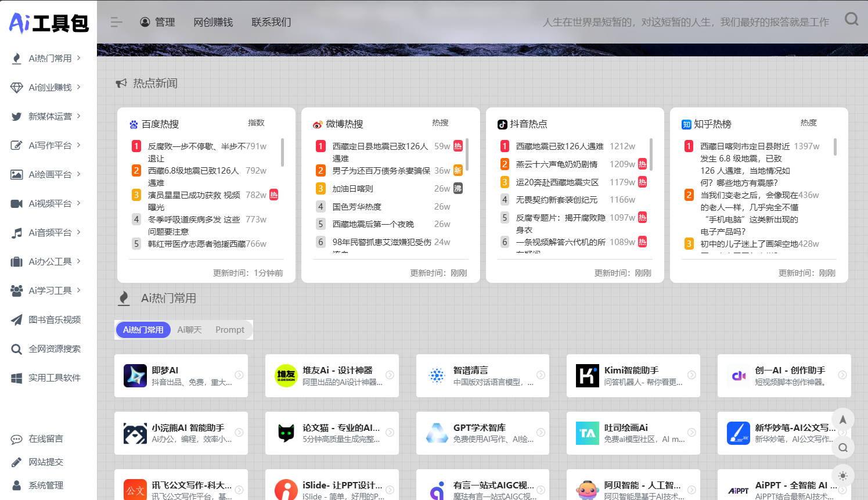Open the top 抖音热点 news item about 西藏地震
Viewport: 868px width, 500px height.
coord(559,146)
